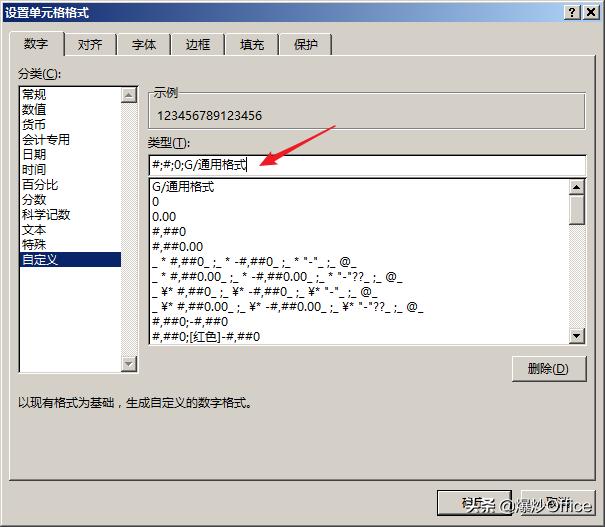This screenshot has width=605, height=527.
Task: Select format code 0
Action: (x=360, y=202)
